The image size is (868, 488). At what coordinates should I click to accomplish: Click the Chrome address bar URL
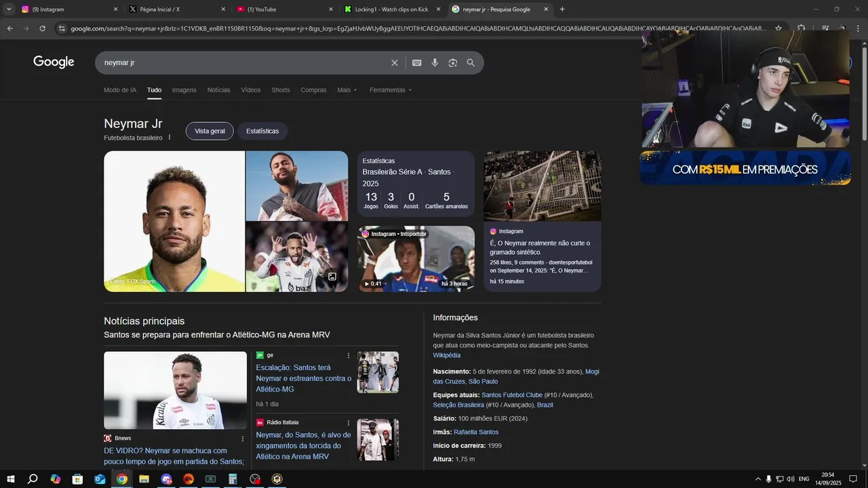(418, 28)
